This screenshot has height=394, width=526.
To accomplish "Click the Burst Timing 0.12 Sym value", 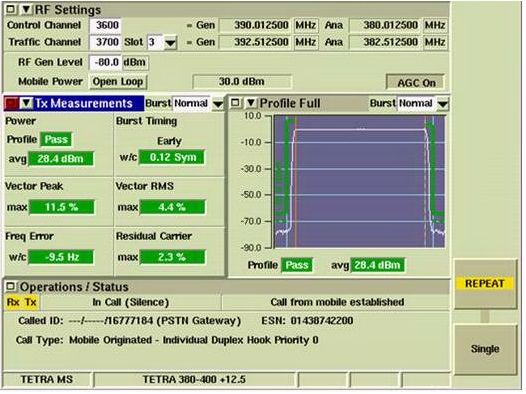I will (172, 158).
